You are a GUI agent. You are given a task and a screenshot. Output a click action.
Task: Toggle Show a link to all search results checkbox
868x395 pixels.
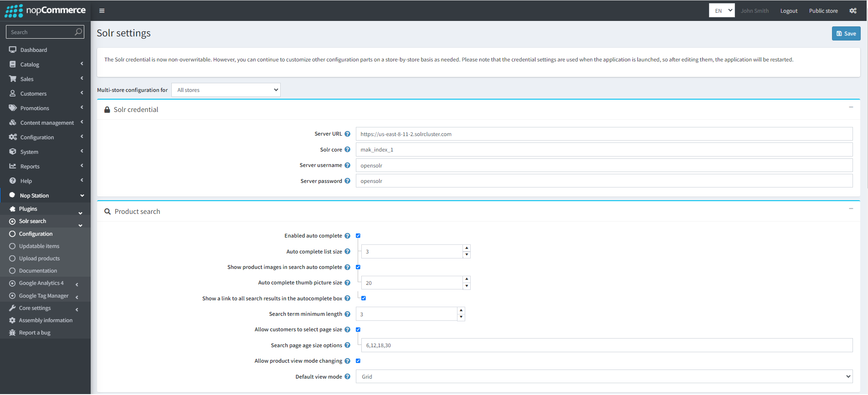(364, 298)
